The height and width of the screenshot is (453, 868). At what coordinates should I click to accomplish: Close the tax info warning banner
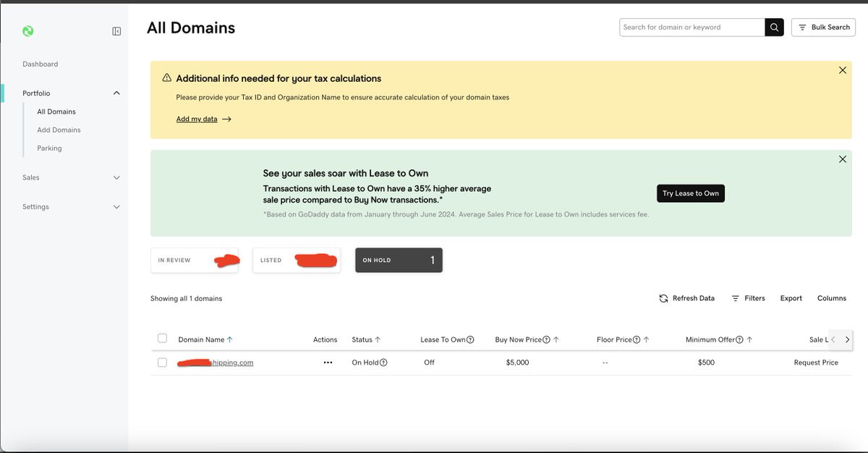pyautogui.click(x=843, y=70)
